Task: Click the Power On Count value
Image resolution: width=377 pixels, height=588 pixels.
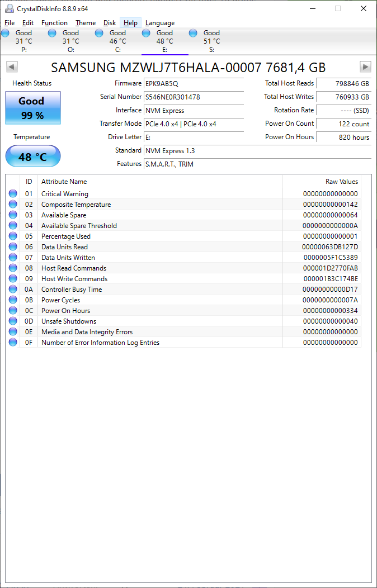Action: [x=344, y=124]
